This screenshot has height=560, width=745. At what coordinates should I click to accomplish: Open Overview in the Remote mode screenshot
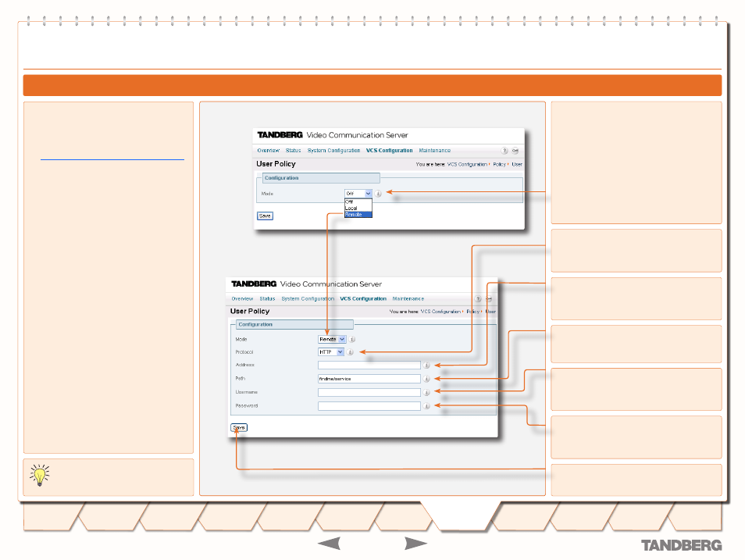pos(242,299)
